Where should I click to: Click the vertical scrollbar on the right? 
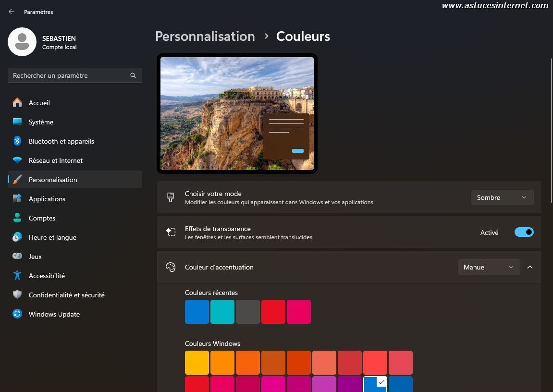(x=551, y=131)
